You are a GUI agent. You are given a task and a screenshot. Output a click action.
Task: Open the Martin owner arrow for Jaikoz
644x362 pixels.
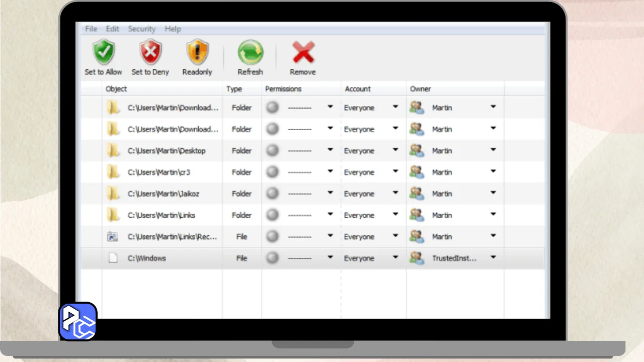[494, 193]
